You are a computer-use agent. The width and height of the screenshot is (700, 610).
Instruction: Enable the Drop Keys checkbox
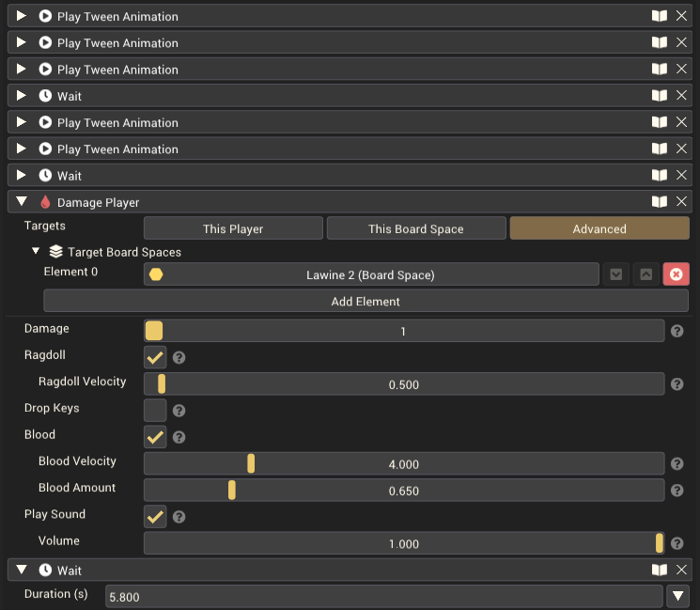[x=155, y=411]
